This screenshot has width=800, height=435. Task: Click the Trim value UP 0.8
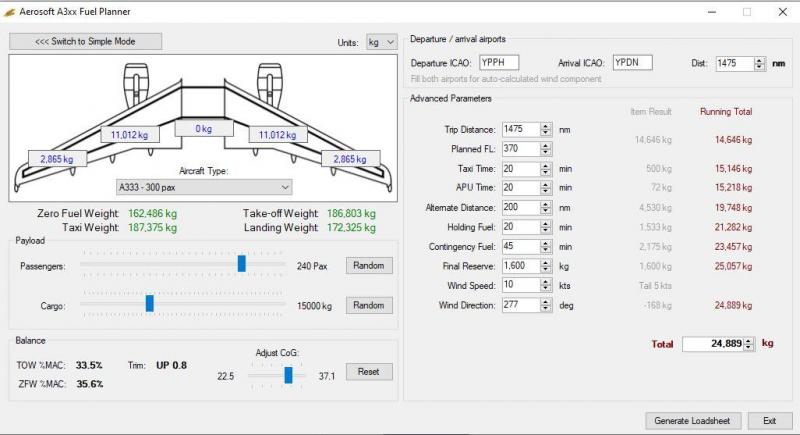click(171, 365)
